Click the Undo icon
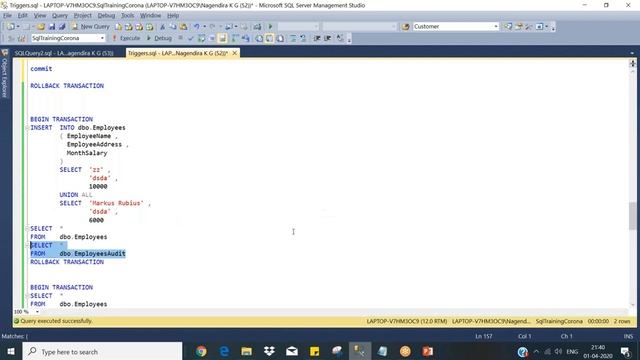The image size is (640, 360). point(196,27)
